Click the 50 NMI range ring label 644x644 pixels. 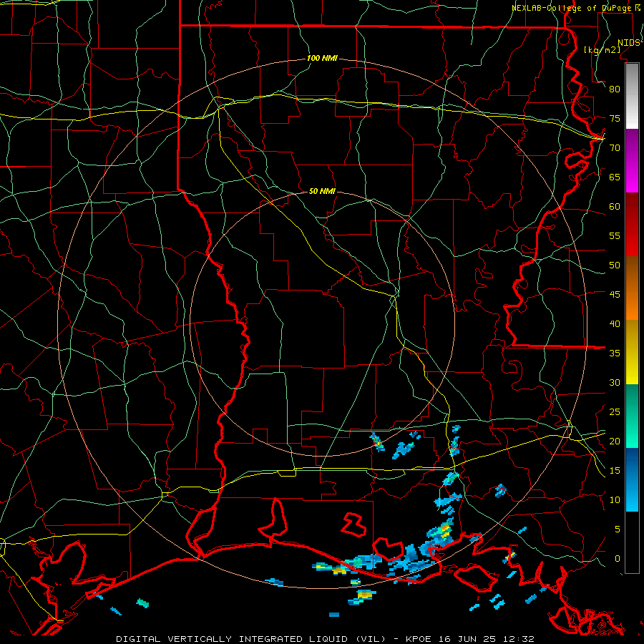(x=322, y=191)
